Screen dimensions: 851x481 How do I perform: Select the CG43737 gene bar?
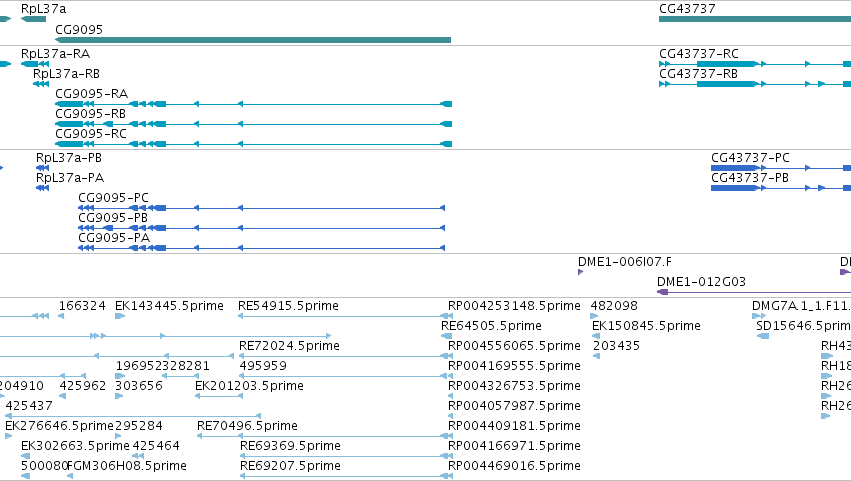coord(755,19)
